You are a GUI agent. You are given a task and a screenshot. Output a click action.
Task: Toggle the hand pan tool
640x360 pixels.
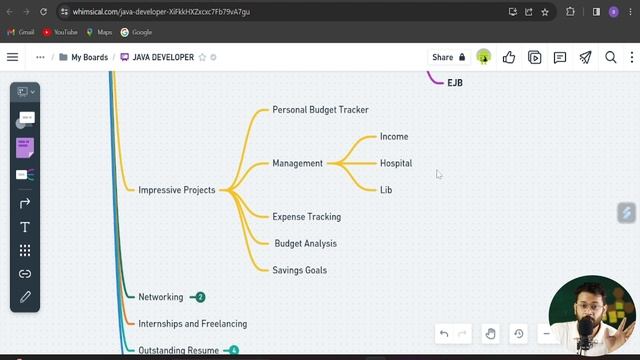490,334
